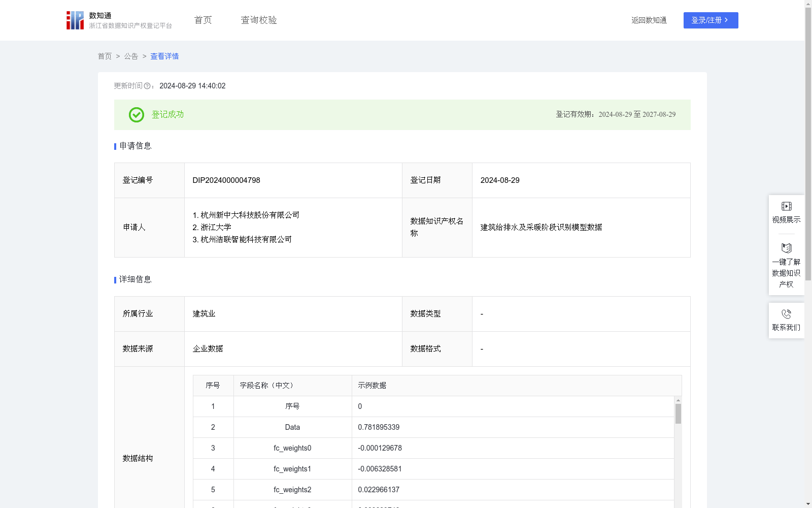The width and height of the screenshot is (812, 508).
Task: Click sample value -0.000129678
Action: pos(380,448)
